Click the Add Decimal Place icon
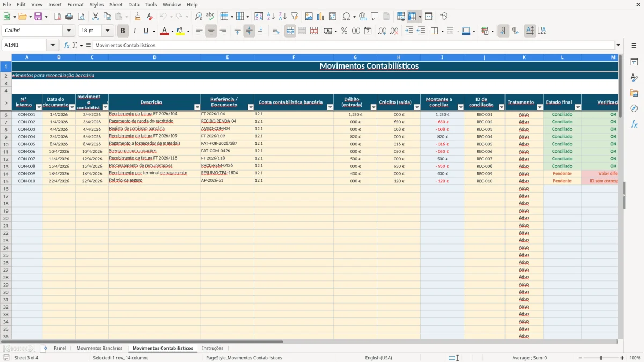Viewport: 644px width, 362px height. coord(382,31)
